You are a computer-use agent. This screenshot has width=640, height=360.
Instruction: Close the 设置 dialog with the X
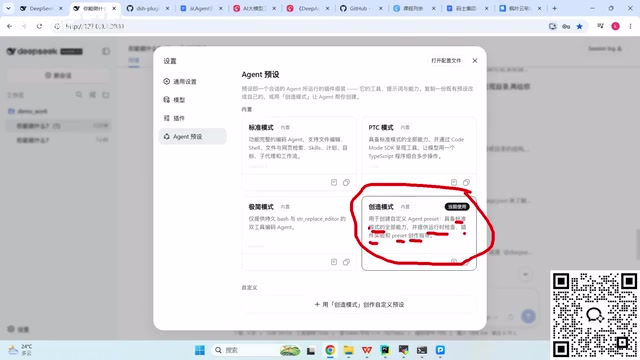[475, 60]
